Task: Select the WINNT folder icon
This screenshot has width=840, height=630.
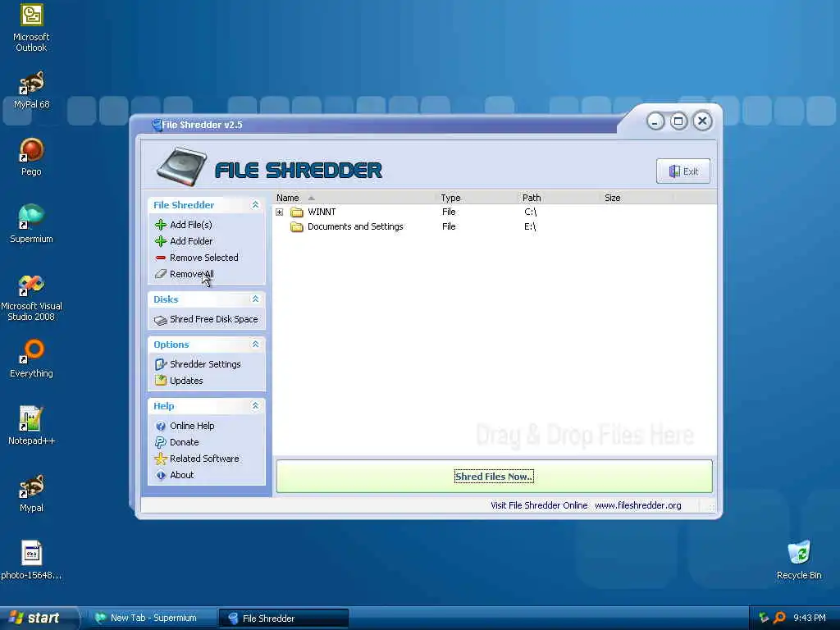Action: pyautogui.click(x=296, y=212)
